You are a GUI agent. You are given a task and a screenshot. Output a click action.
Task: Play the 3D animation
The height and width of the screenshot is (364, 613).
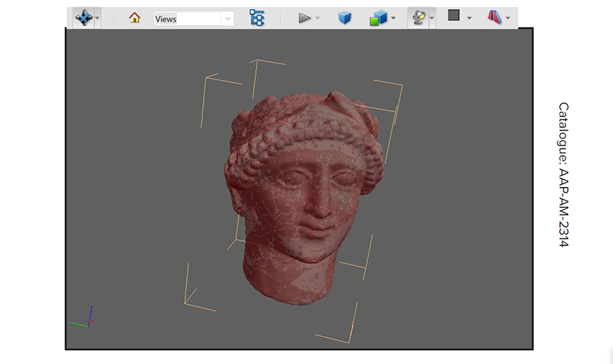point(304,18)
